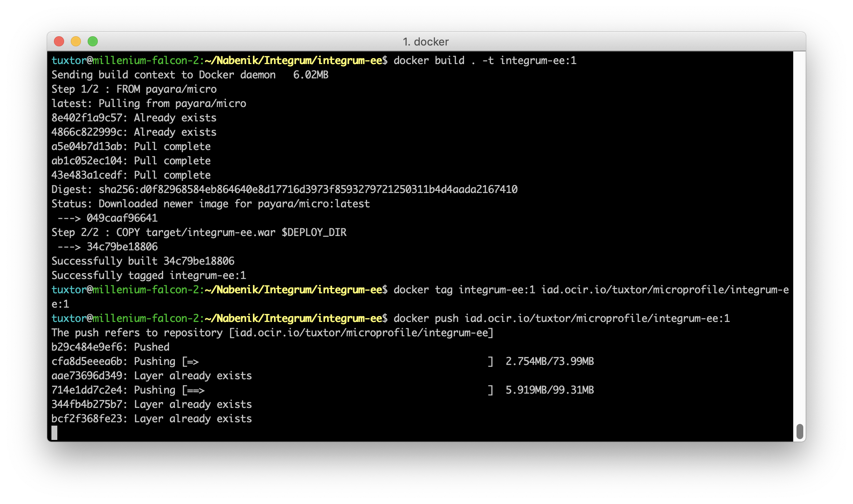
Task: Click 'bcf2f368fe23: Layer already exists' line
Action: tap(152, 419)
